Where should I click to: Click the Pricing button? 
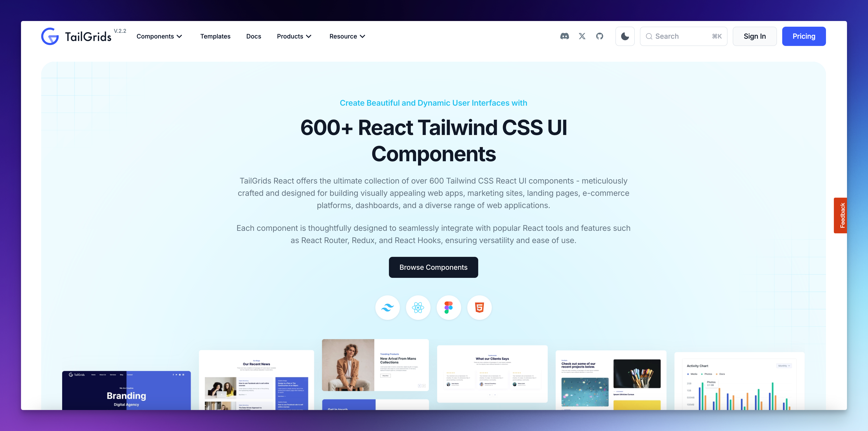coord(804,36)
